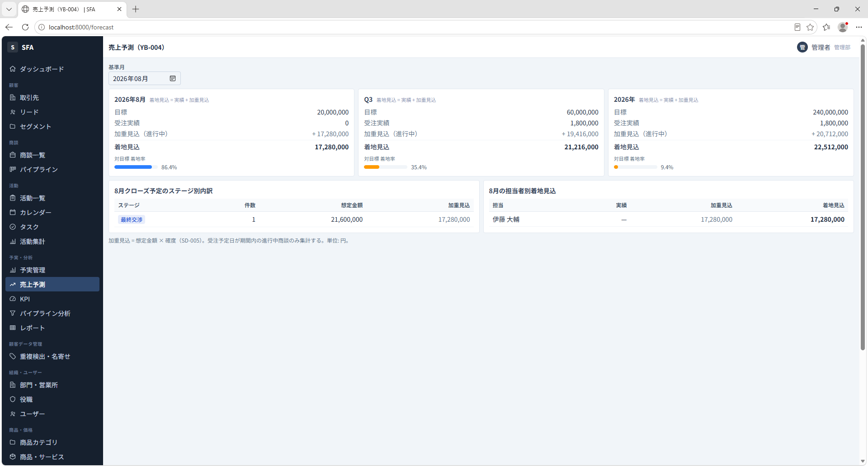Click the ステージ column header
The width and height of the screenshot is (868, 467).
pyautogui.click(x=129, y=205)
